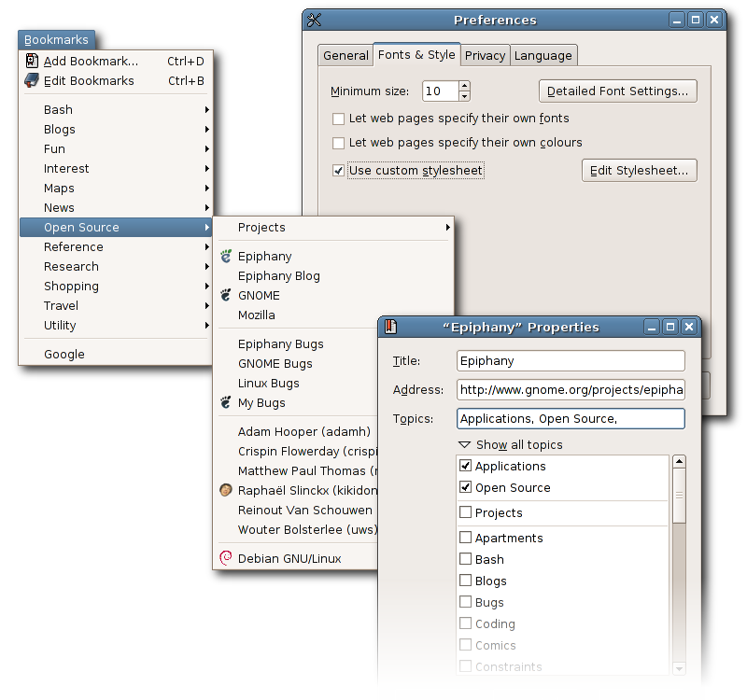Open Mozilla bookmark
Screen dimensions: 747x700
point(256,315)
